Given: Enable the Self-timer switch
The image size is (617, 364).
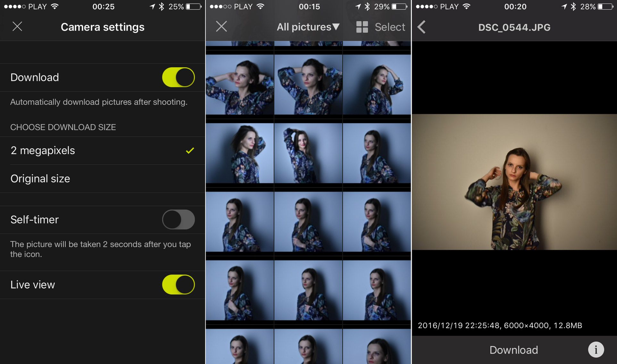Looking at the screenshot, I should point(178,219).
